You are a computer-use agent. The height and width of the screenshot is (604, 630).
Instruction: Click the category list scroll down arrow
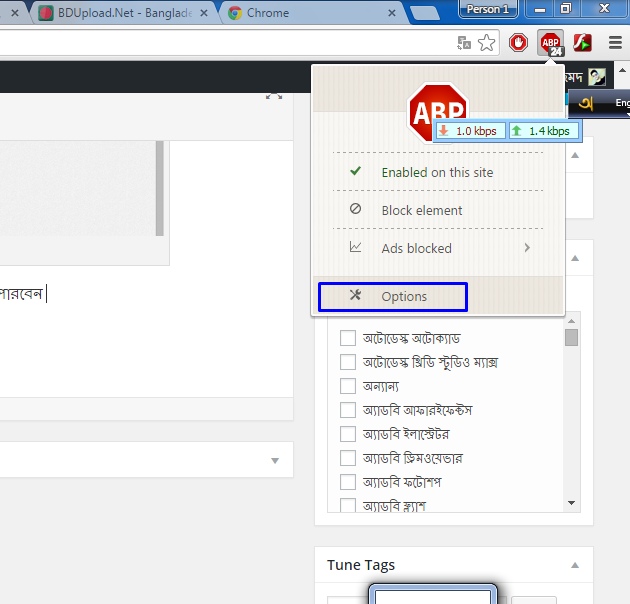coord(571,503)
